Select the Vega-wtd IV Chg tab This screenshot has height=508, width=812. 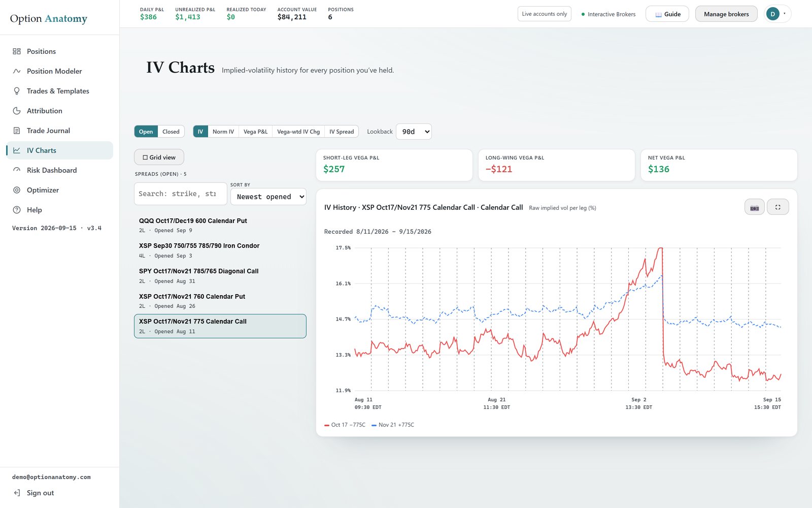(298, 132)
